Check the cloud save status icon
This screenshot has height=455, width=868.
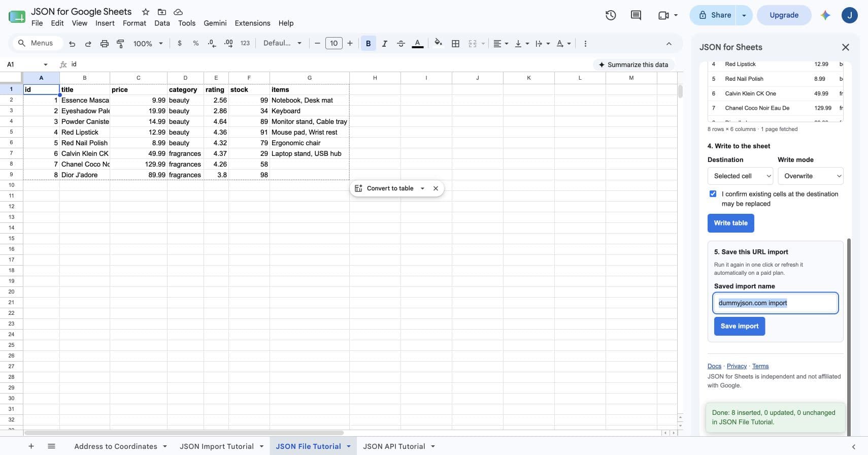[178, 12]
